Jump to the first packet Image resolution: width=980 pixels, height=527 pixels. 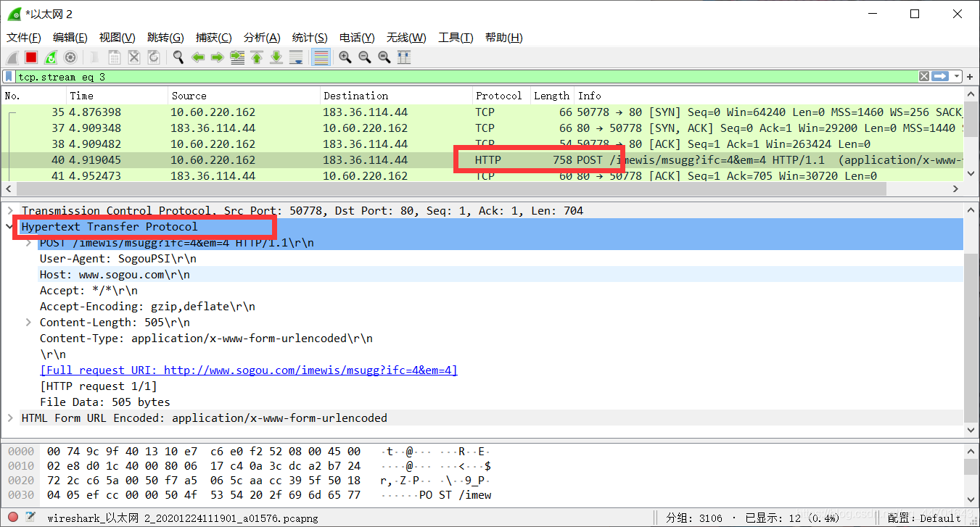click(x=257, y=57)
